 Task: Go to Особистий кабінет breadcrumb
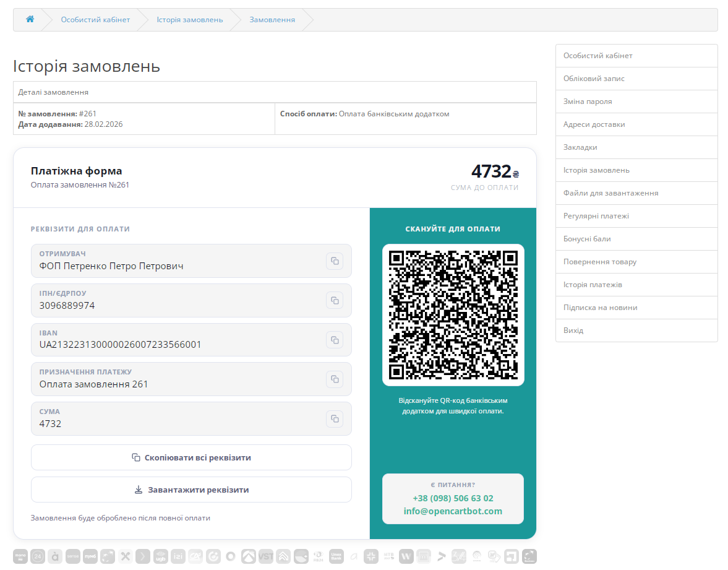click(95, 20)
